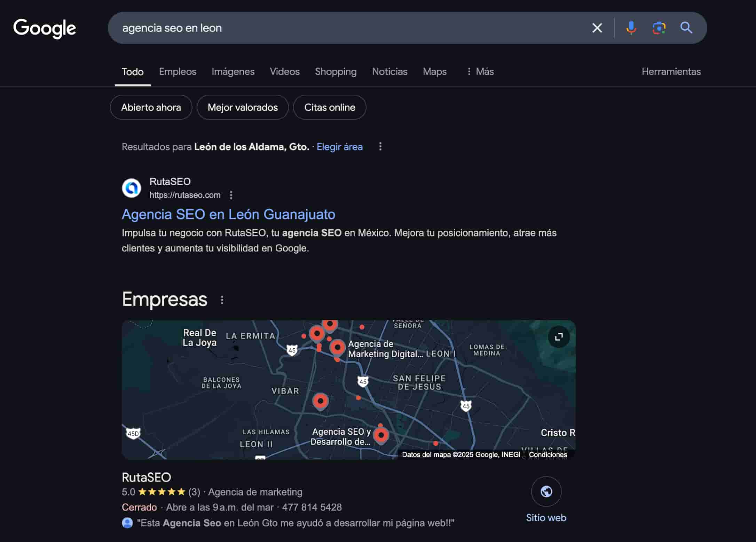Click the Elegir área link

(x=340, y=147)
